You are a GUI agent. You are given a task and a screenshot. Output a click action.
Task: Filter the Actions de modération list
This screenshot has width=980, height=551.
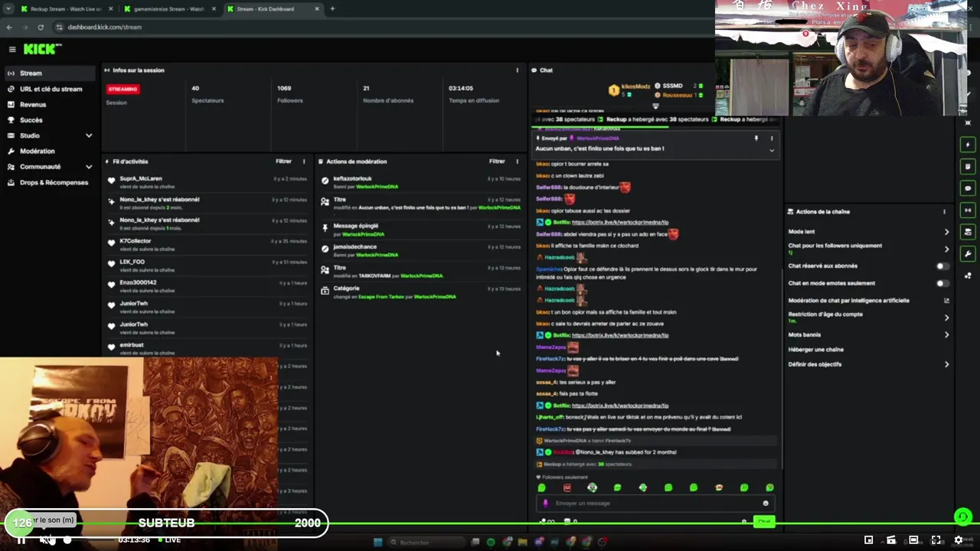(497, 161)
